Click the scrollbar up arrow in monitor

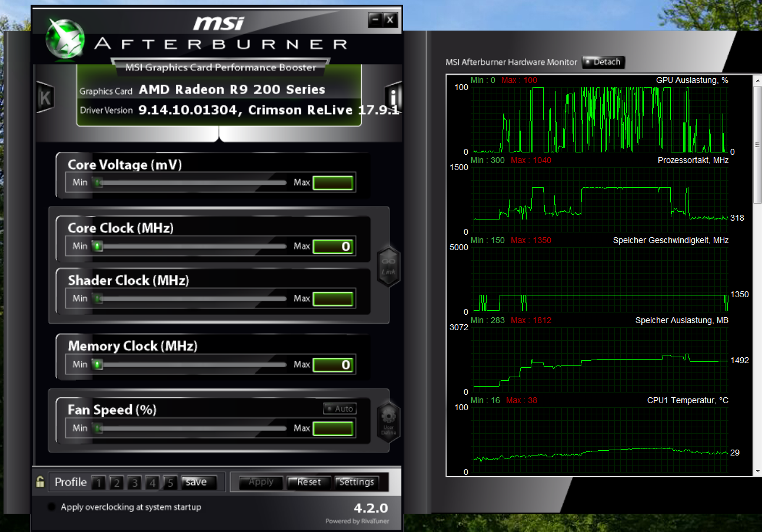tap(757, 80)
